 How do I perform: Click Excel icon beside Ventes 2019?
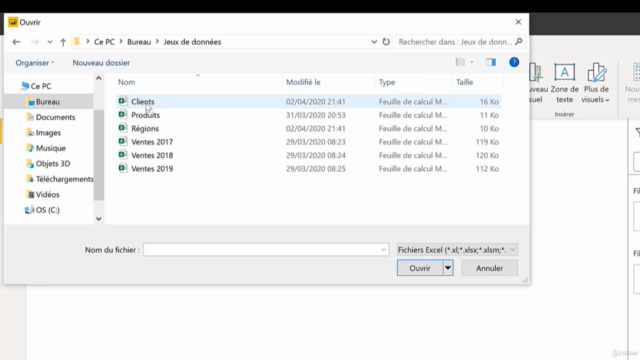pos(123,168)
